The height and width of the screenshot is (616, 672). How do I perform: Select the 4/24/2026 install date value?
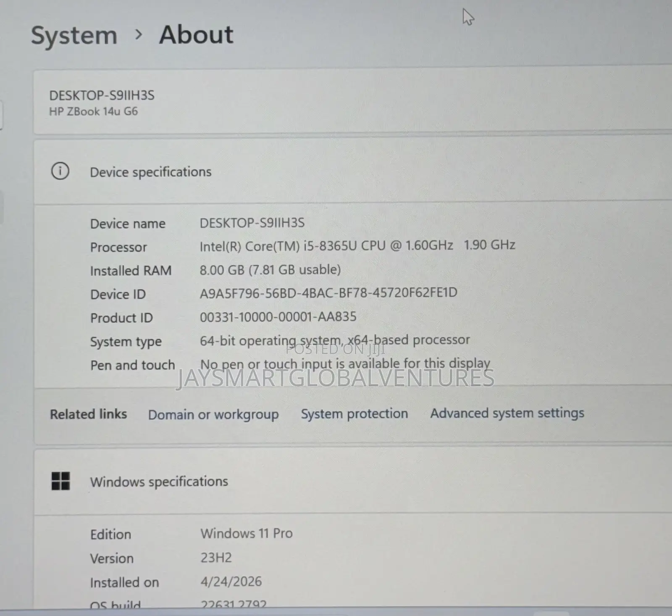[231, 582]
